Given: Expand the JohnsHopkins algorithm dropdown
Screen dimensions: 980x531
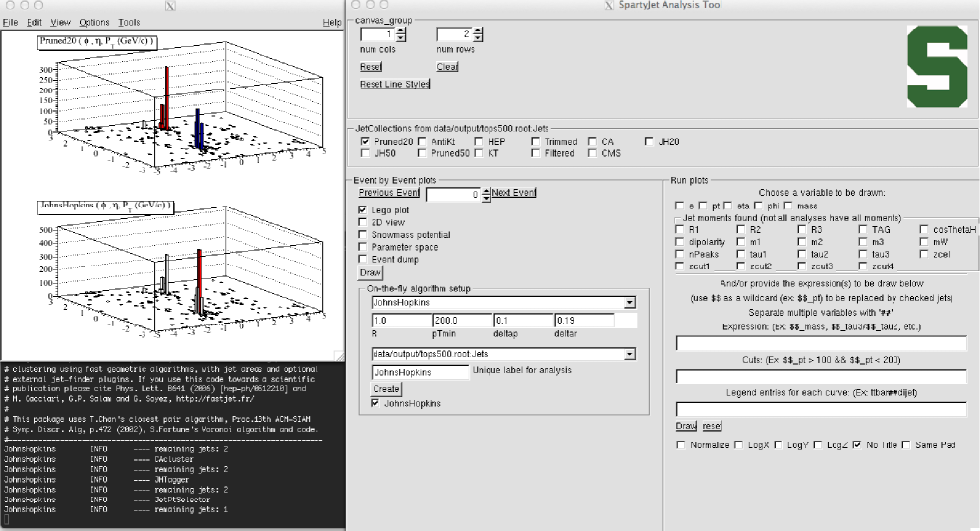Looking at the screenshot, I should pos(630,304).
